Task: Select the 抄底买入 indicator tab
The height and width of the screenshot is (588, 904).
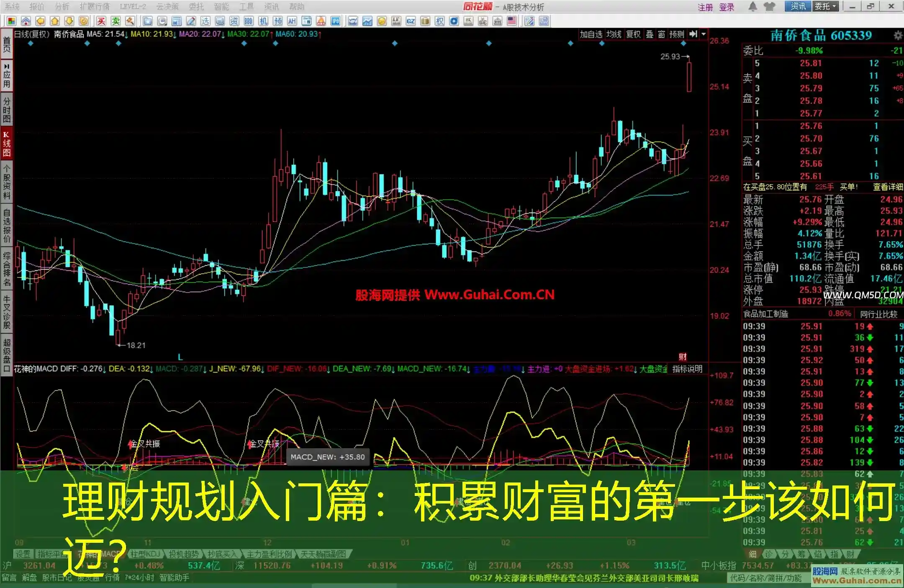Action: coord(222,554)
